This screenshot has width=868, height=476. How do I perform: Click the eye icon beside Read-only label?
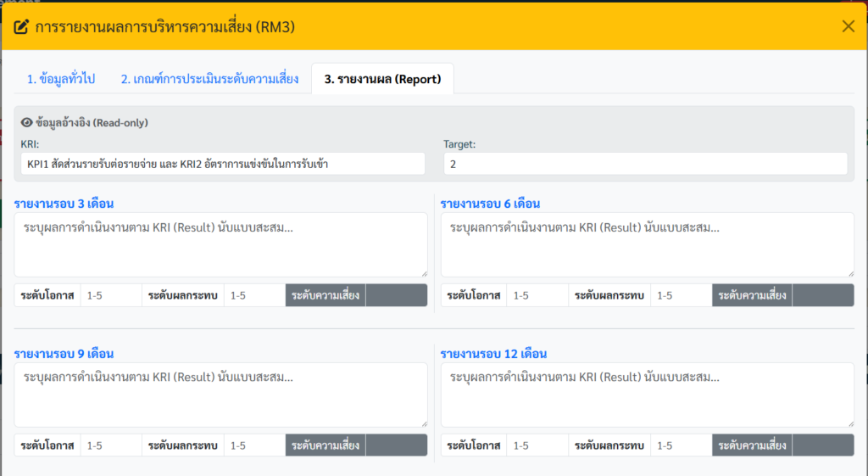[x=26, y=122]
